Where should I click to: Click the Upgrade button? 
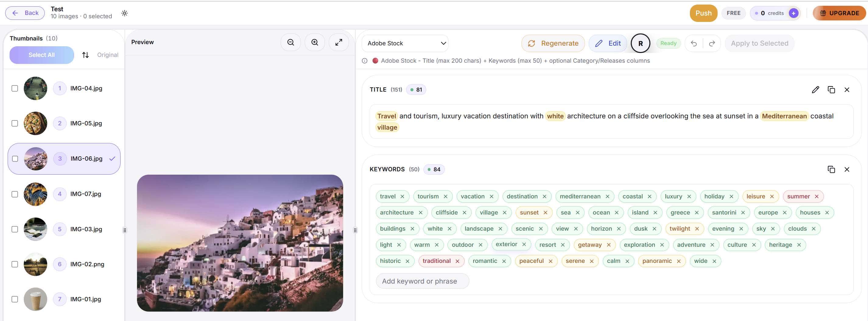pos(839,13)
